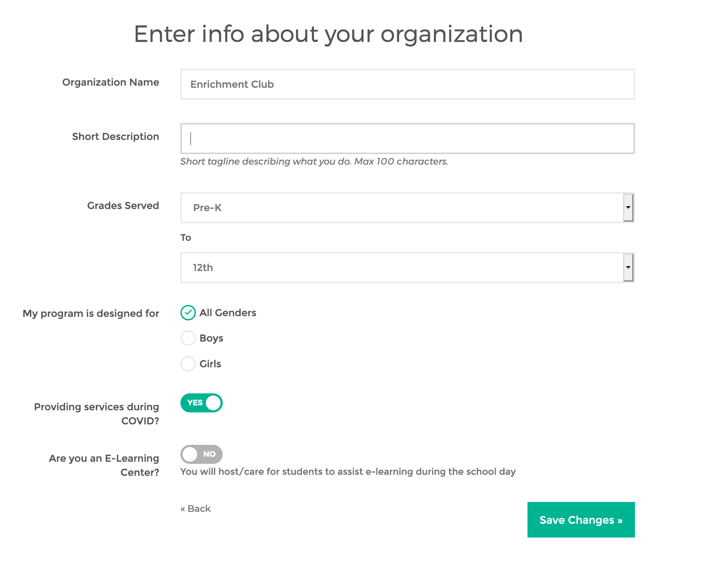Open the 12th ending grade dropdown
The image size is (728, 583).
pos(402,268)
